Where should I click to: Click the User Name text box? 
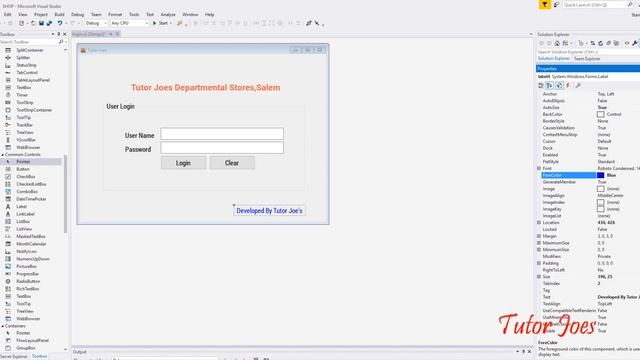click(x=222, y=134)
